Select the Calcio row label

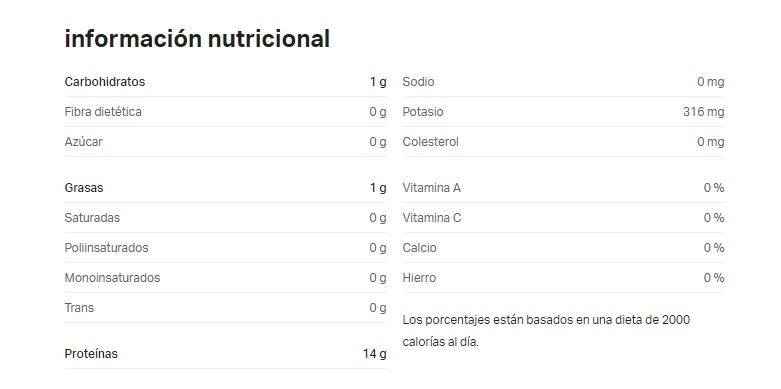click(x=419, y=248)
